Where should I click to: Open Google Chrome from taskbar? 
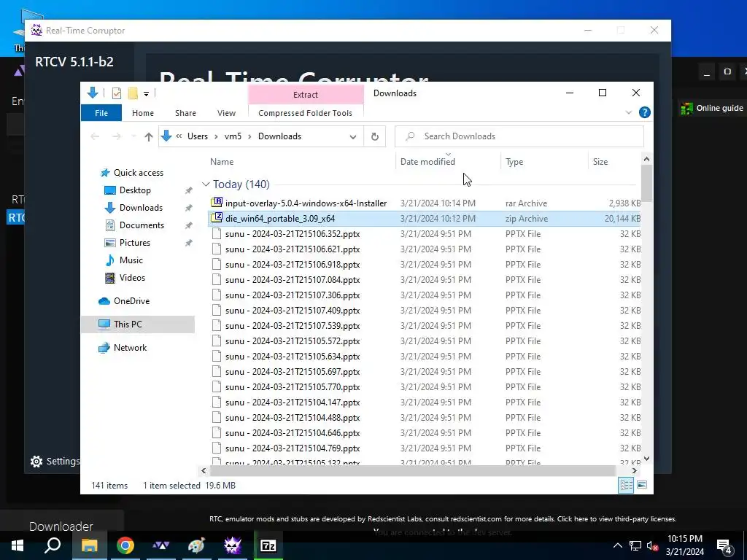coord(125,545)
